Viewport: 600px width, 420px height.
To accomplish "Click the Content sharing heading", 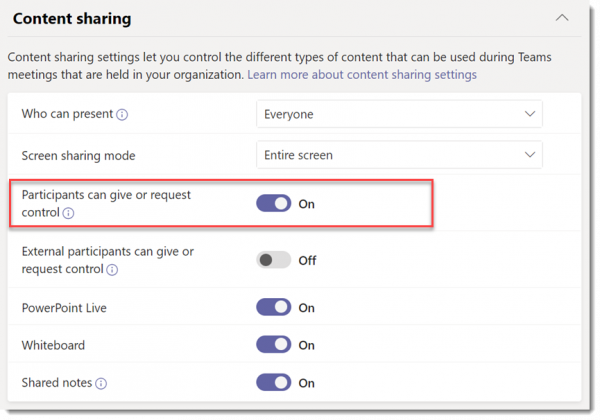I will 72,19.
